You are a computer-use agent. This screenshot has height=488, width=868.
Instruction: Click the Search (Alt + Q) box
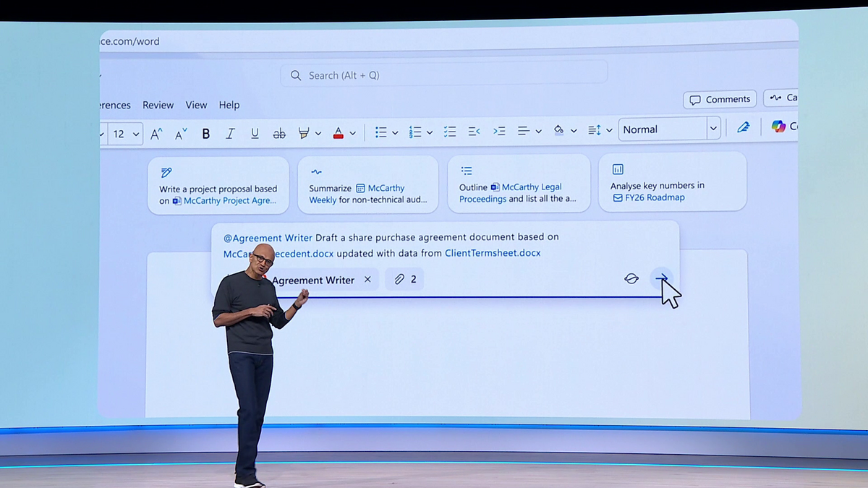[443, 74]
